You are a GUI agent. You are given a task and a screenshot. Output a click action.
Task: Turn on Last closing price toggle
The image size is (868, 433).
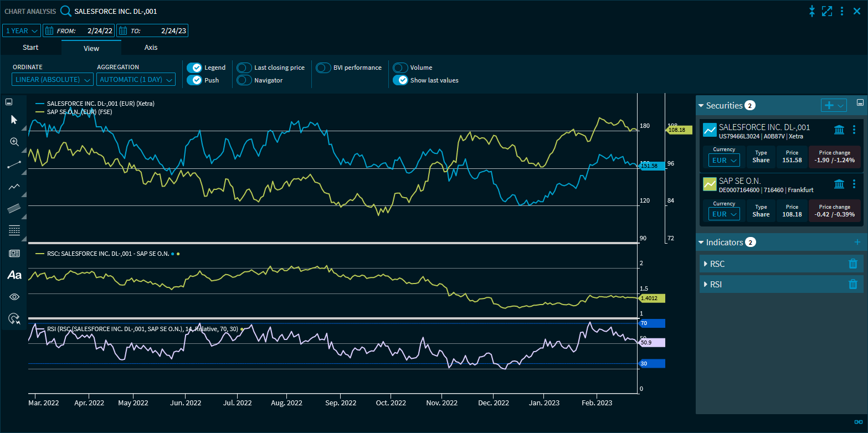(244, 68)
